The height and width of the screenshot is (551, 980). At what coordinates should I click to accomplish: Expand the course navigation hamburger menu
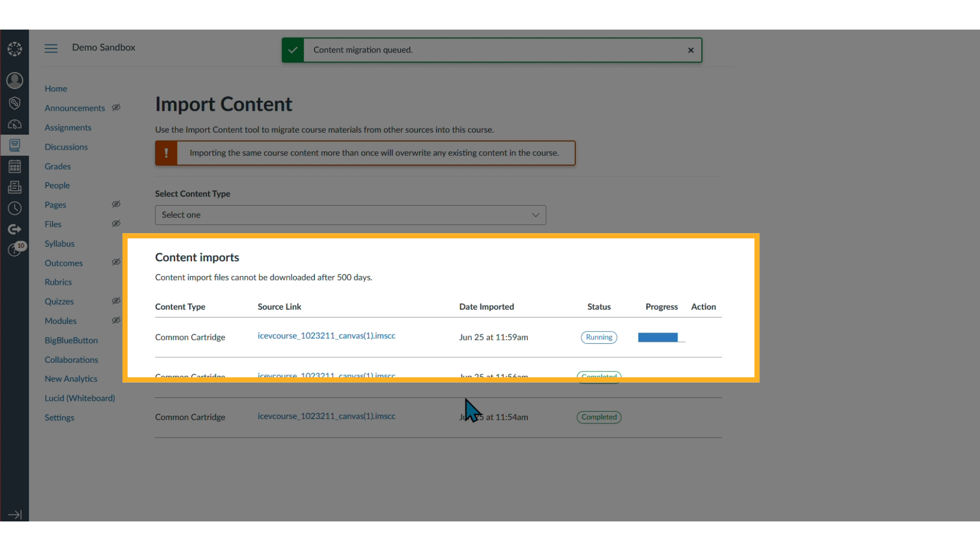pos(51,48)
